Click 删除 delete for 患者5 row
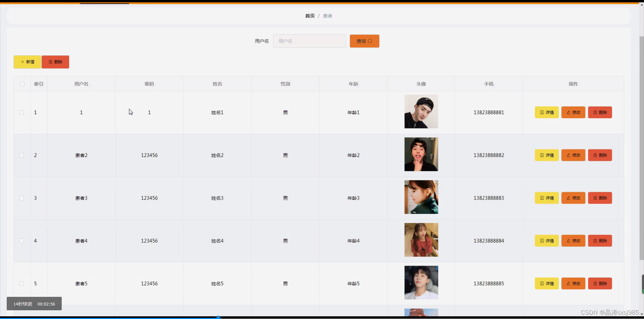Image resolution: width=644 pixels, height=319 pixels. click(x=600, y=284)
